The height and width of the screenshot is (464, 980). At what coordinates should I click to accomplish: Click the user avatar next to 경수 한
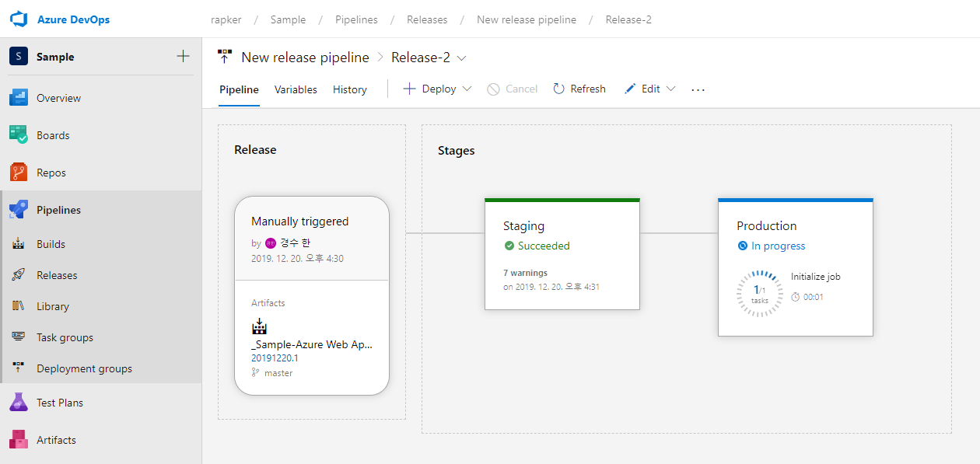pyautogui.click(x=271, y=243)
